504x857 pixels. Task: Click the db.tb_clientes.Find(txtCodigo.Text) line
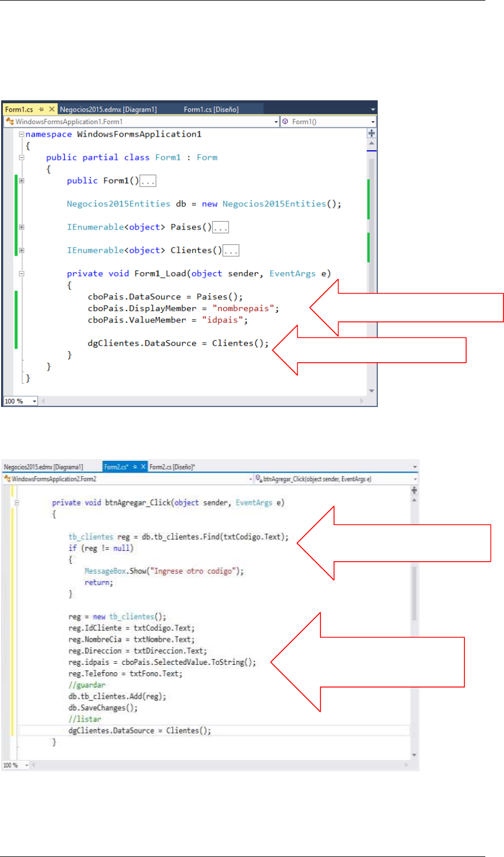pos(179,537)
